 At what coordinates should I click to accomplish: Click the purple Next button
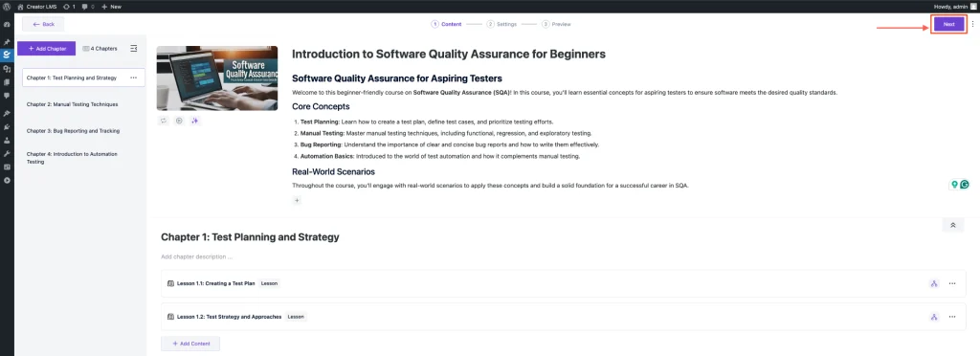(x=948, y=24)
